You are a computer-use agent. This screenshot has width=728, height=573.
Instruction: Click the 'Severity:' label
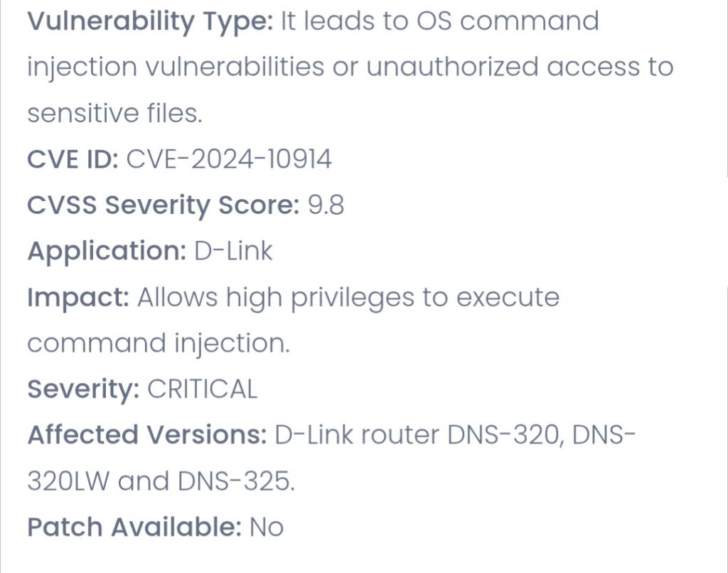83,389
